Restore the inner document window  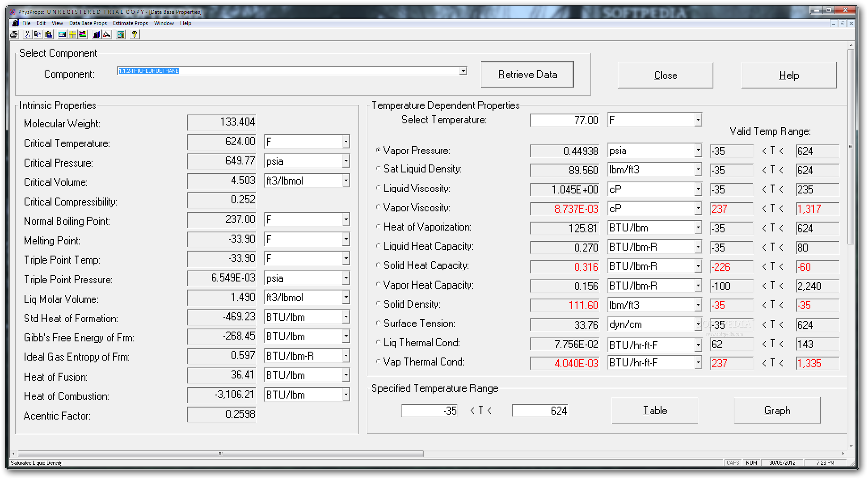[842, 23]
